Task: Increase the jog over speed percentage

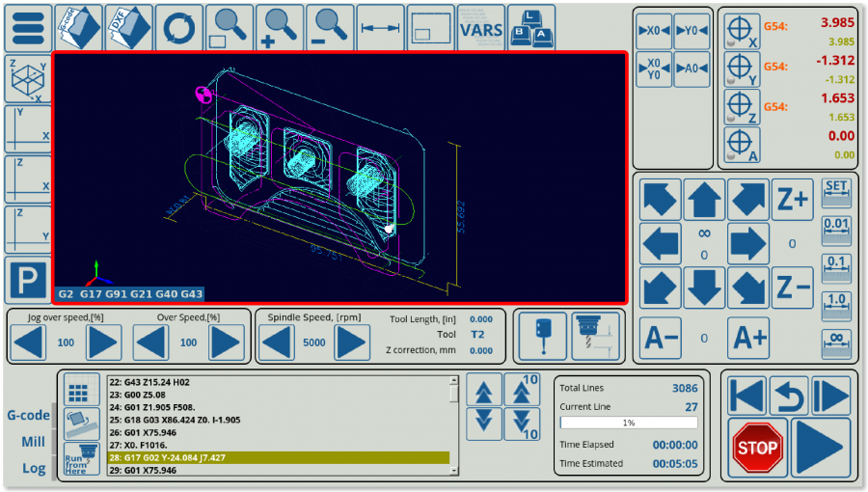Action: pyautogui.click(x=103, y=342)
